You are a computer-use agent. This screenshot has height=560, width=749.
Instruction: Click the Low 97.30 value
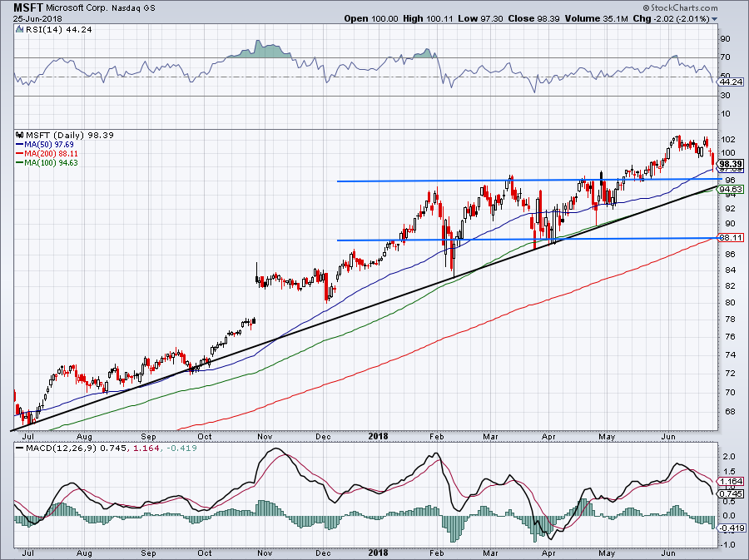[480, 18]
